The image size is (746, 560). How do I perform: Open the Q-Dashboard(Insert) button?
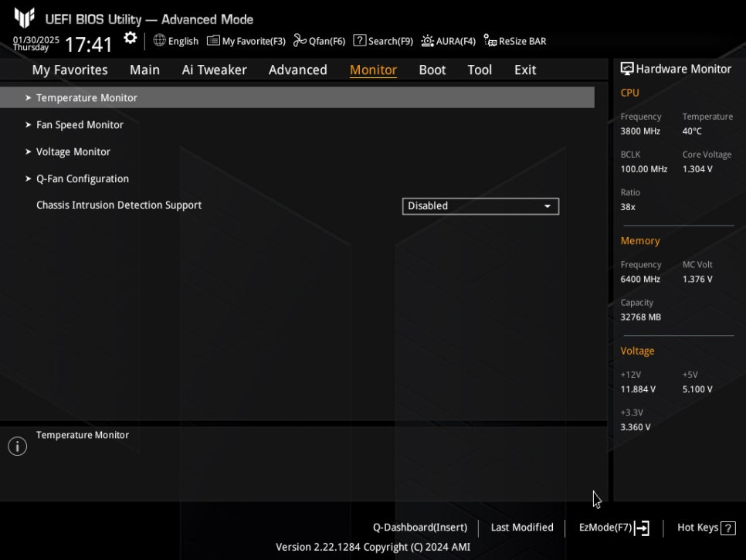pyautogui.click(x=420, y=528)
